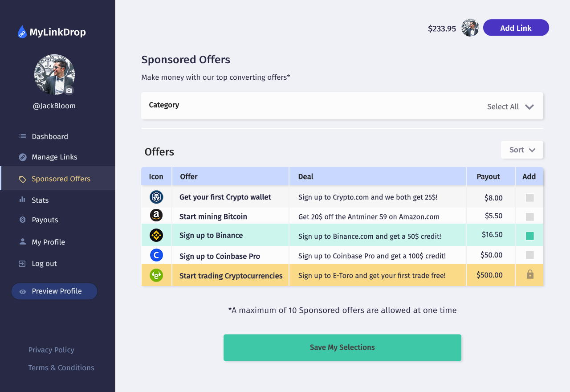Image resolution: width=570 pixels, height=392 pixels.
Task: Click 'Get your first Crypto wallet' offer
Action: click(x=225, y=197)
